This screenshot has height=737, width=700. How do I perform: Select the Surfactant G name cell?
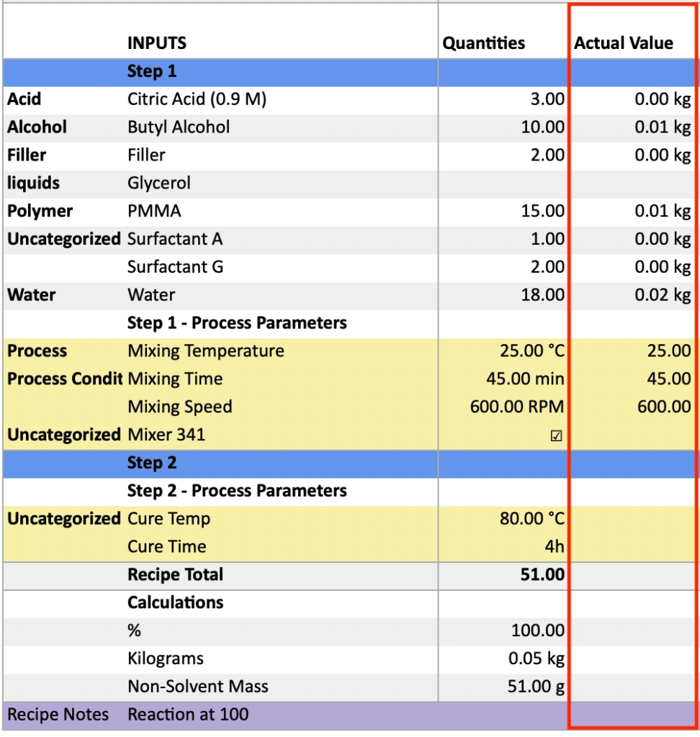175,268
